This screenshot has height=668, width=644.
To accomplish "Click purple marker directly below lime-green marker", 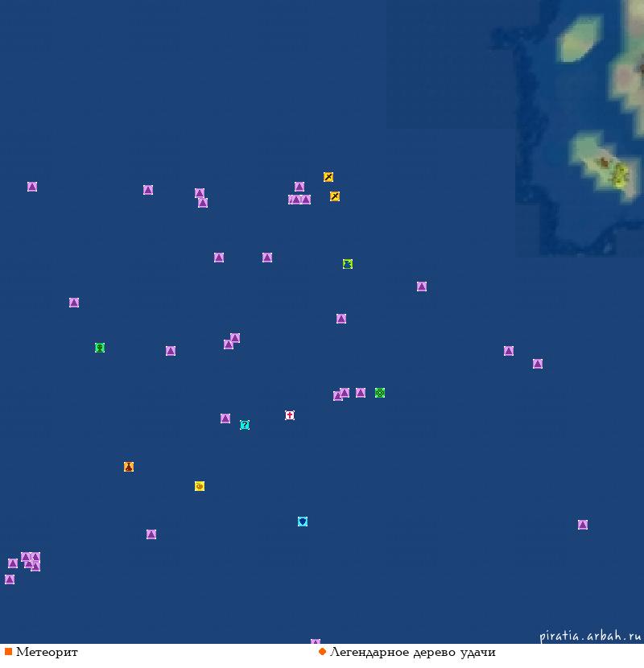I will (341, 319).
